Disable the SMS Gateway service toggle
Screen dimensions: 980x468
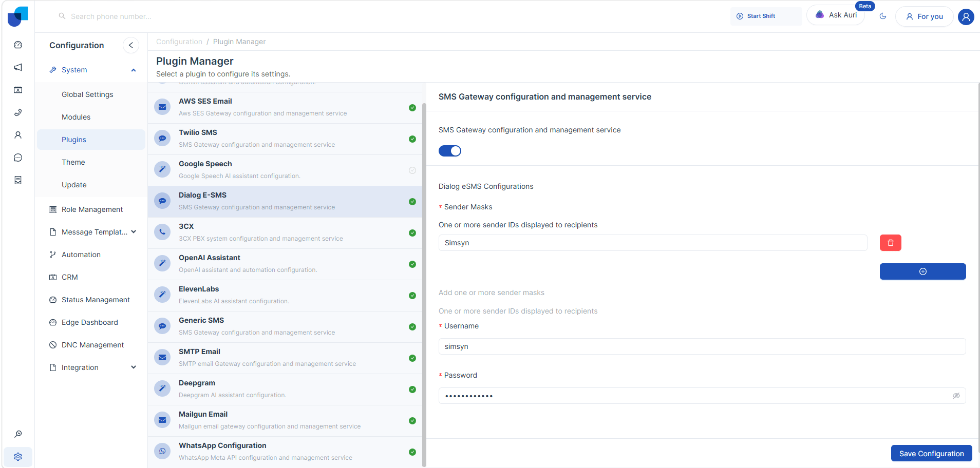click(x=450, y=151)
